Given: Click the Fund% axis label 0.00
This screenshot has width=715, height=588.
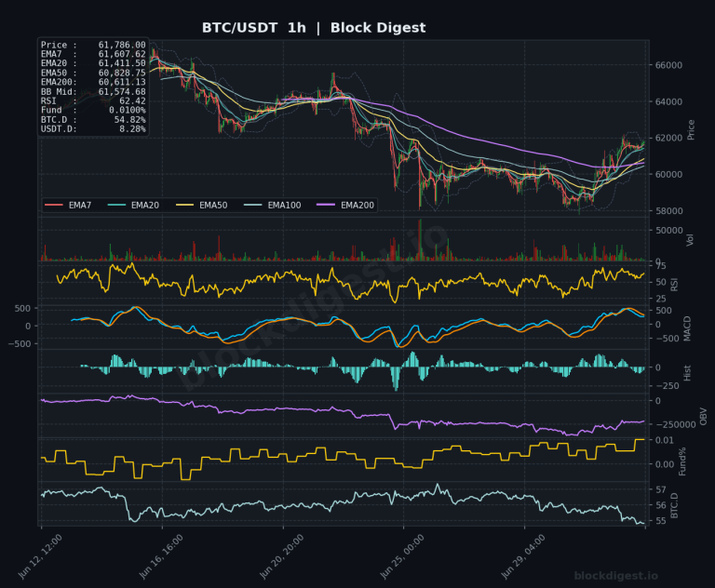Looking at the screenshot, I should (665, 464).
